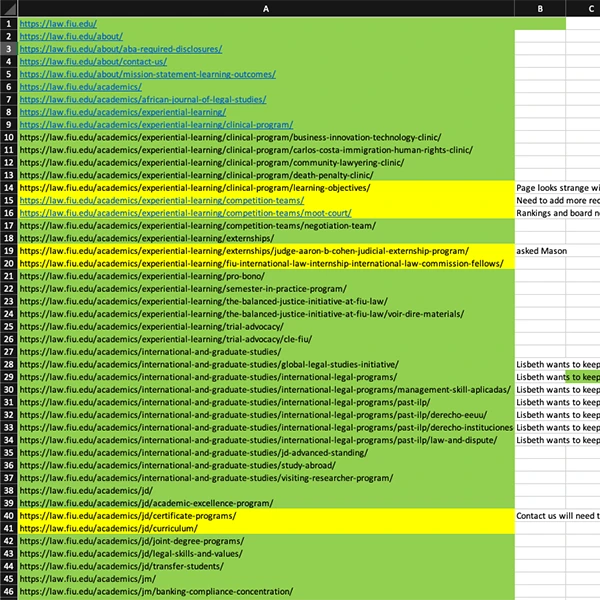The width and height of the screenshot is (600, 600).
Task: Open the mission-statement-learning-outcomes link
Action: coord(148,74)
